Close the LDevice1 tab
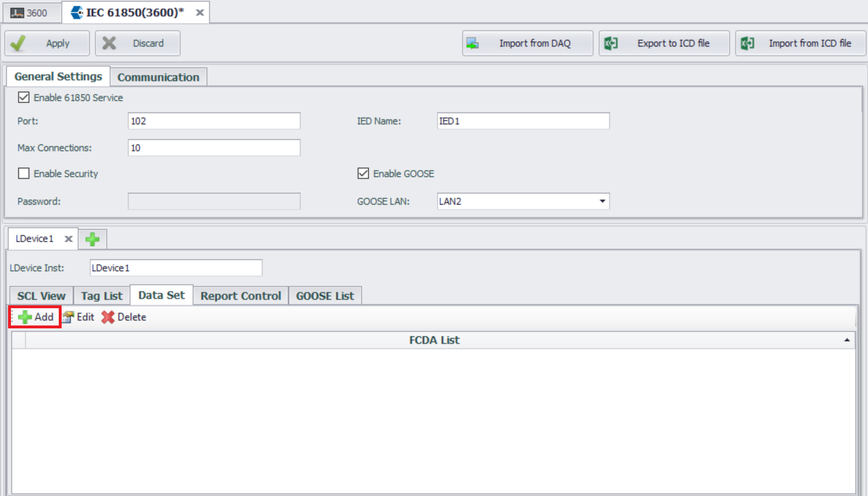868x496 pixels. point(69,239)
